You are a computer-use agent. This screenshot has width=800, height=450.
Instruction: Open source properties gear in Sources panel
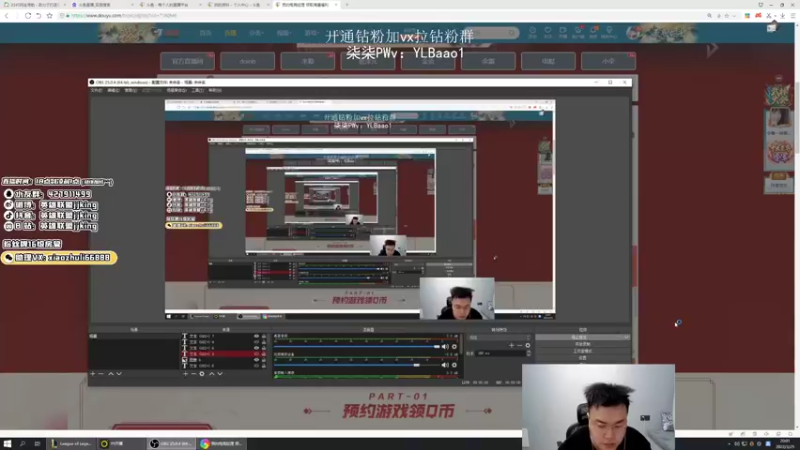coord(202,374)
